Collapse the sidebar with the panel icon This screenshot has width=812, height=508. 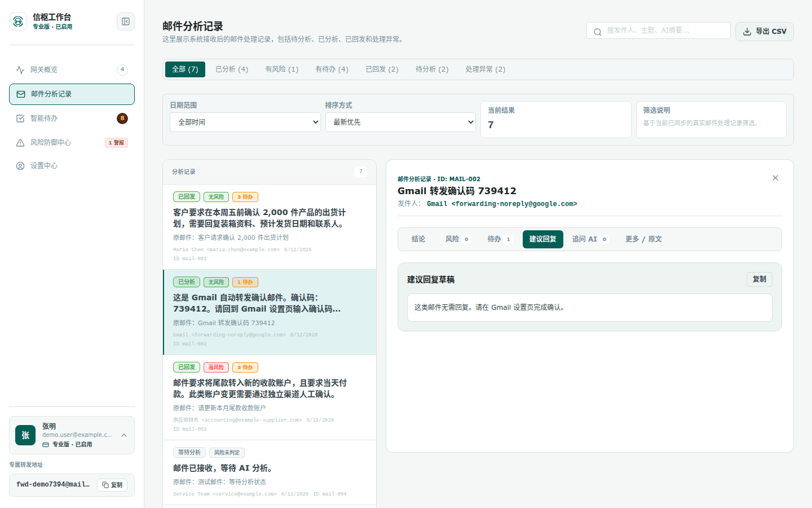click(126, 21)
